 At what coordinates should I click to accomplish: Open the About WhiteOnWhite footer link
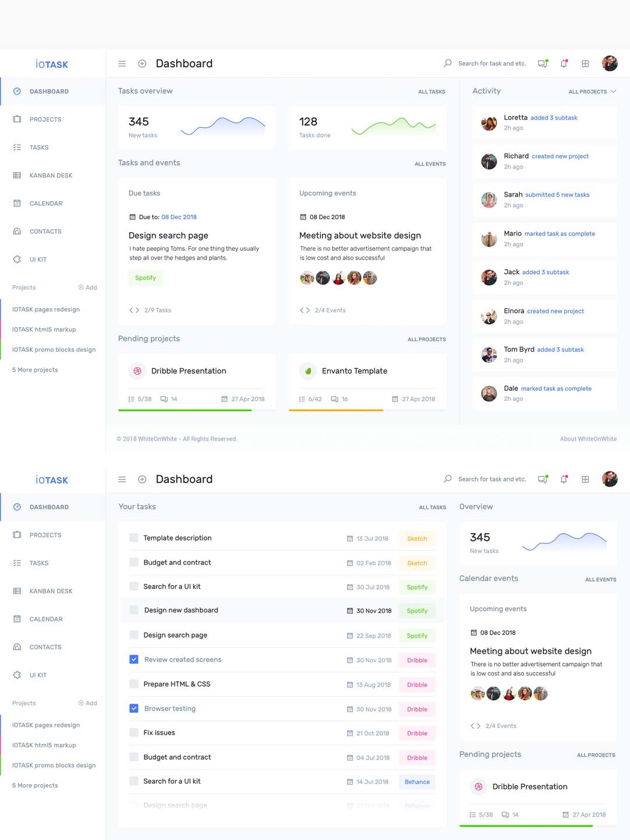588,439
